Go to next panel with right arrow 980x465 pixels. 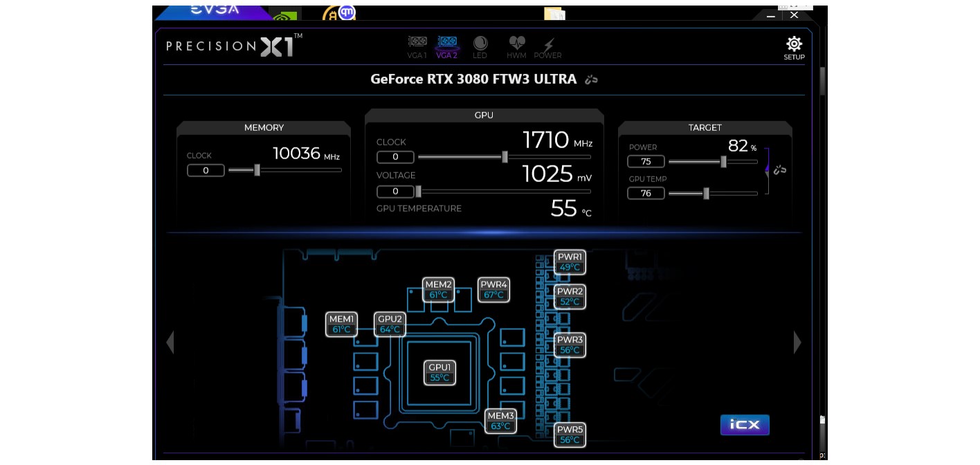coord(797,342)
